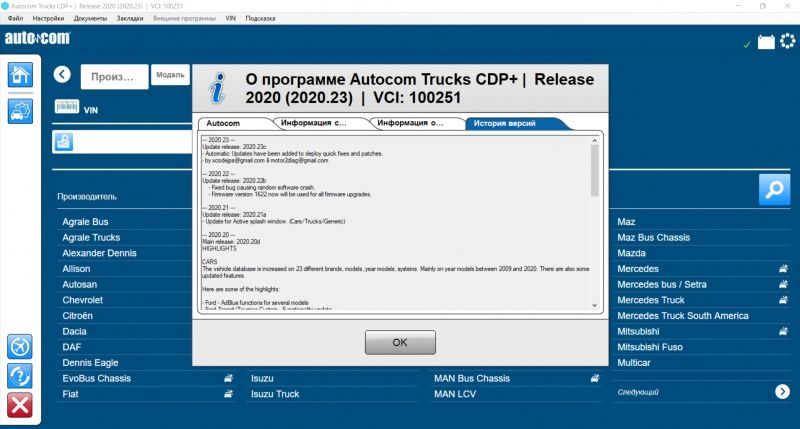The width and height of the screenshot is (800, 429).
Task: Select manufacturer Mazda
Action: click(632, 253)
